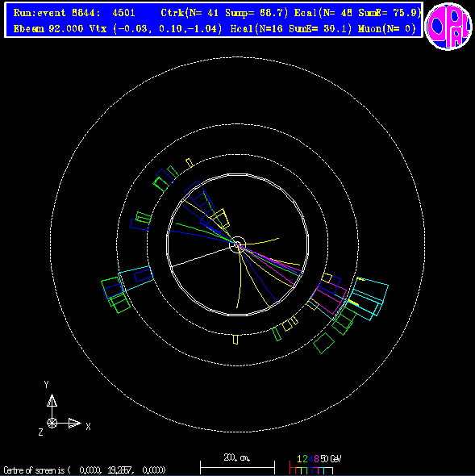Click the X axis arrow
This screenshot has width=475, height=476.
[x=74, y=424]
